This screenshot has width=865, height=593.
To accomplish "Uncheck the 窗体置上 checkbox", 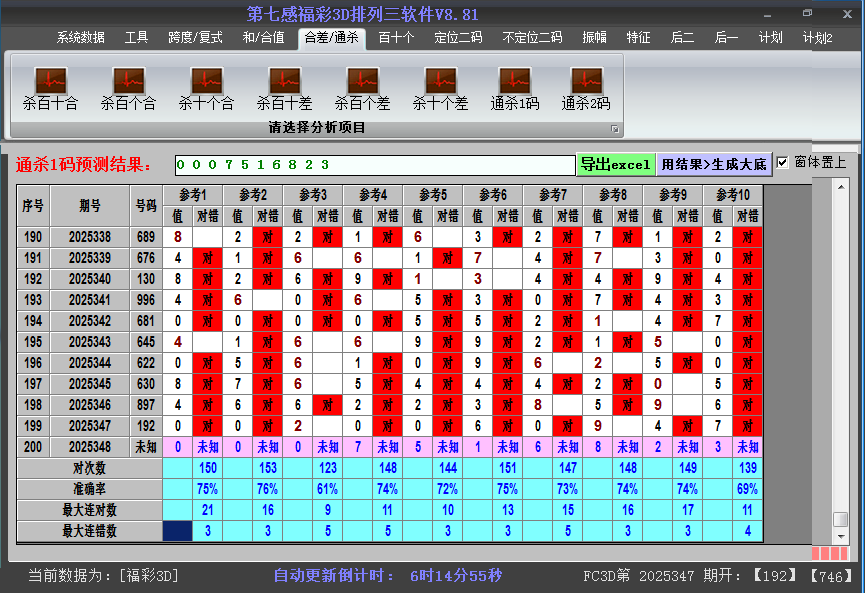I will (x=783, y=162).
